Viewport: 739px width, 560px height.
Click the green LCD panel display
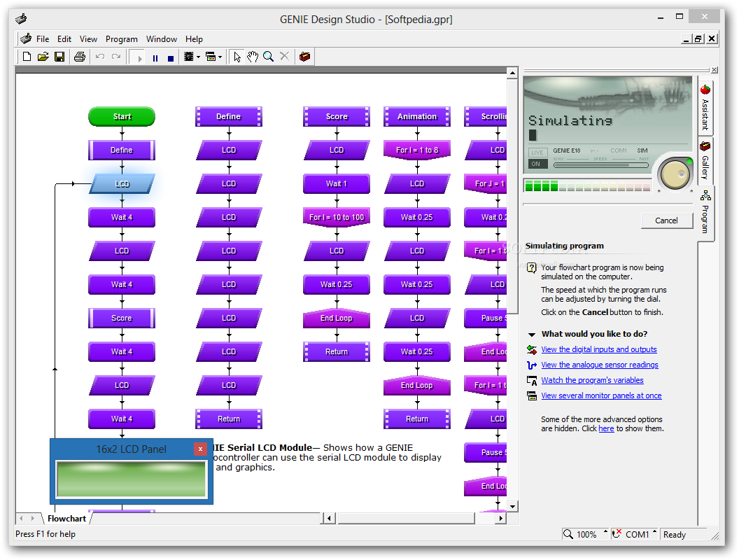point(132,479)
